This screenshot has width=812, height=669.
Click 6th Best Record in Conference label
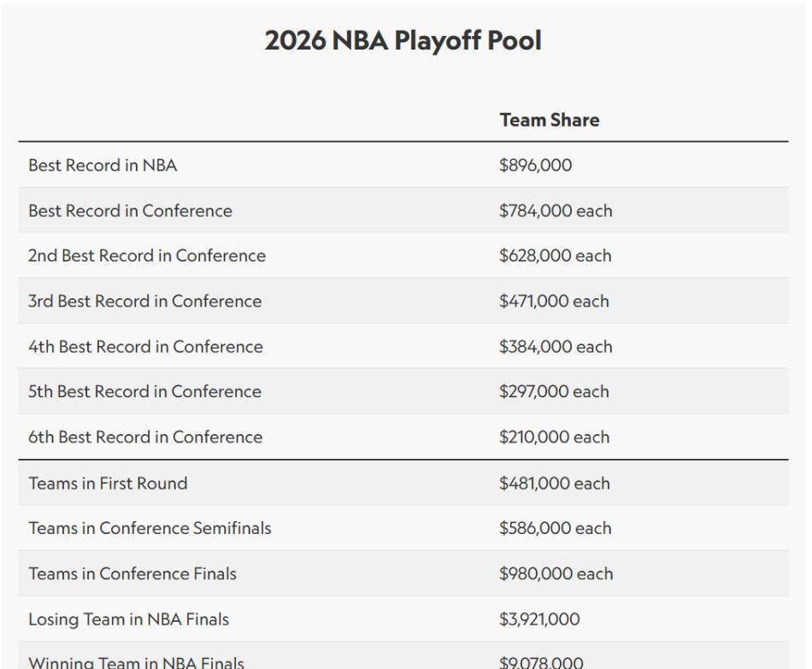coord(145,437)
